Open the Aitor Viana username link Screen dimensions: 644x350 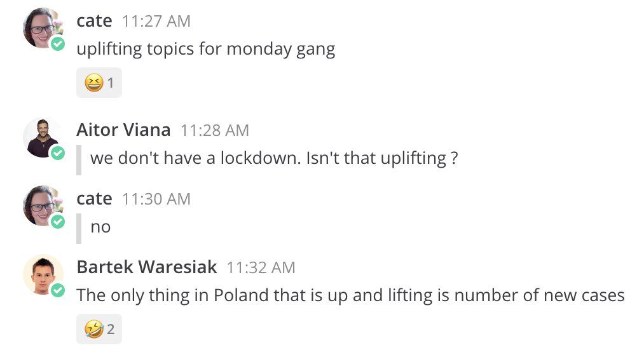click(123, 130)
